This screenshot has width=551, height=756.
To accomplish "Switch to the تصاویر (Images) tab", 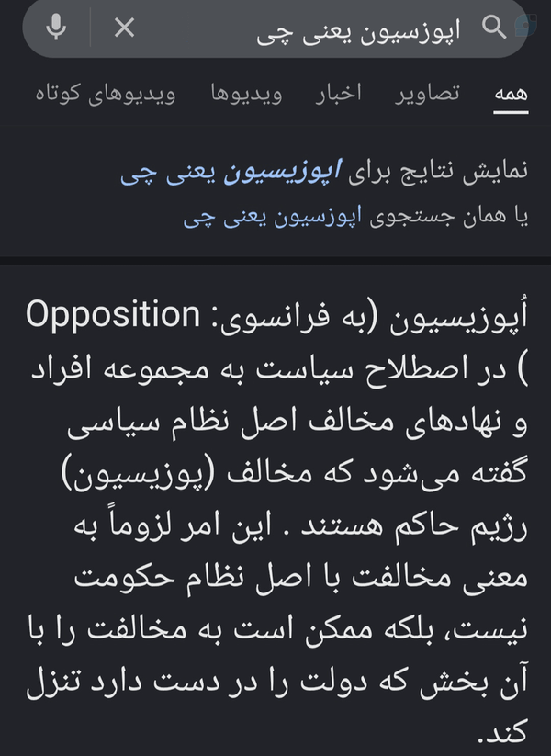I will click(427, 94).
